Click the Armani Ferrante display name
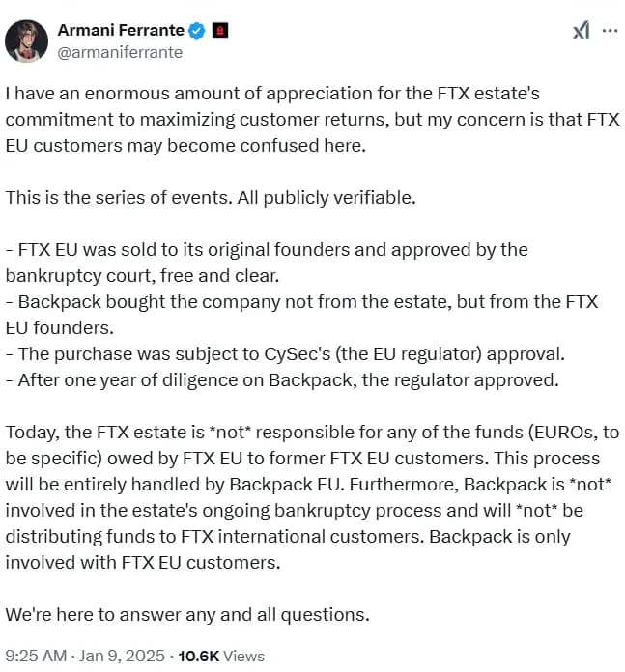 [122, 31]
